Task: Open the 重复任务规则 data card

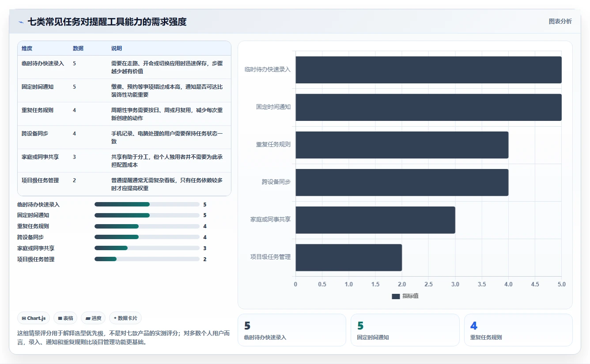Action: [x=518, y=330]
